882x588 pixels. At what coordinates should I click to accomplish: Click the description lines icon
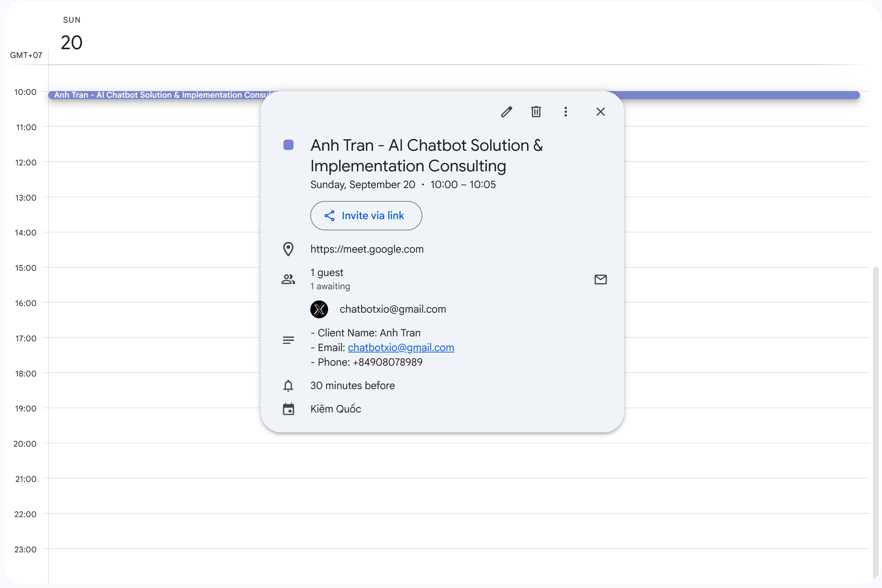coord(288,340)
